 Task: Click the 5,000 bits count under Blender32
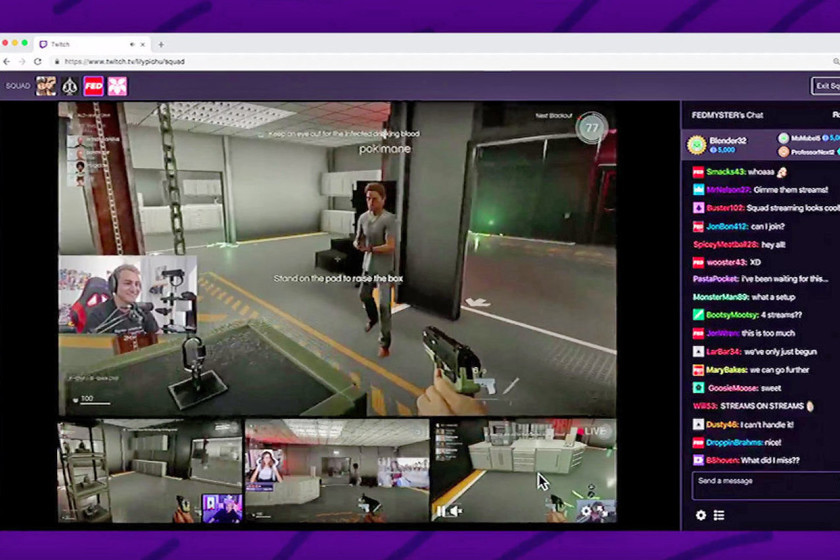click(723, 150)
